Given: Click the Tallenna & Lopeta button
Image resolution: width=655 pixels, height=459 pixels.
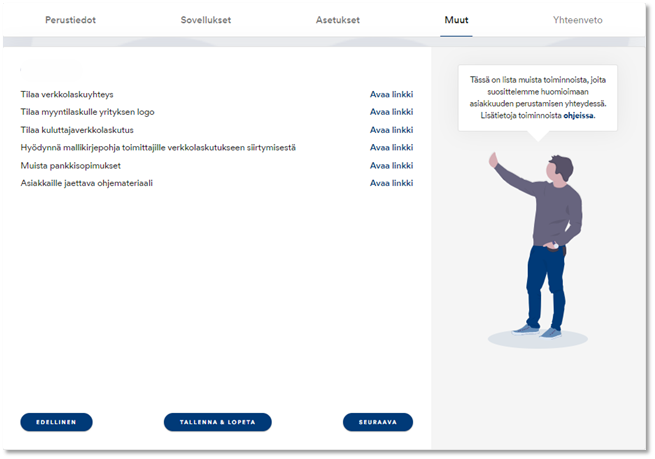Looking at the screenshot, I should [x=218, y=422].
